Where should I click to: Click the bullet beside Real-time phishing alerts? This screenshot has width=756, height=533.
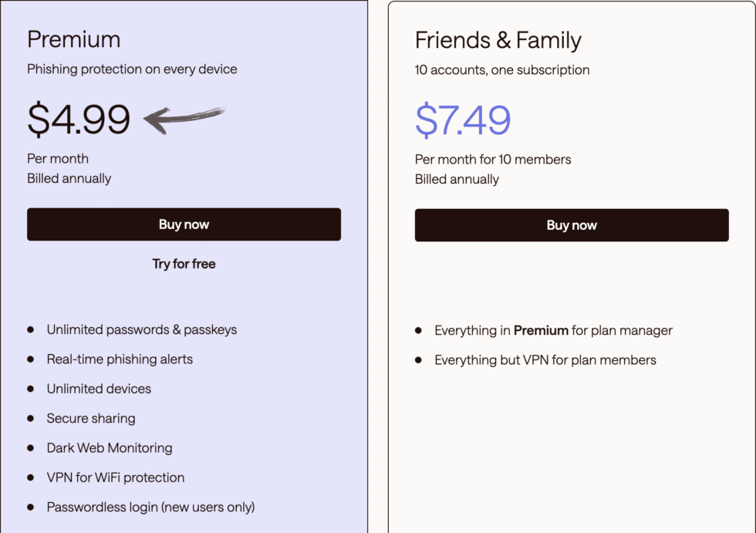[x=30, y=359]
